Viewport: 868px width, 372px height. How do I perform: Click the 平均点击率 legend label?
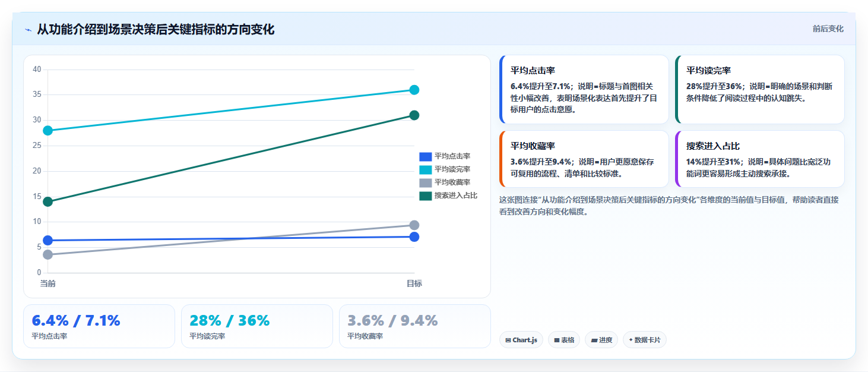452,156
